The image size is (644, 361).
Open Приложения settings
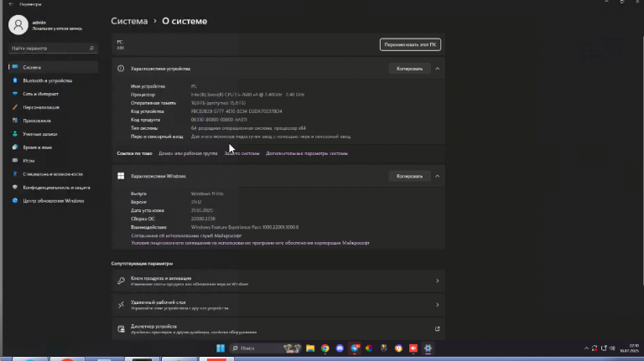coord(53,121)
